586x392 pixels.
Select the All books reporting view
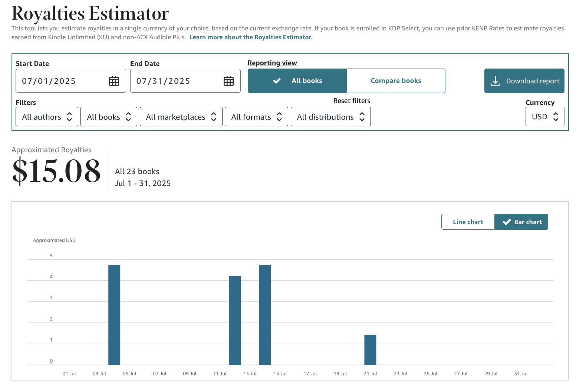pyautogui.click(x=297, y=81)
